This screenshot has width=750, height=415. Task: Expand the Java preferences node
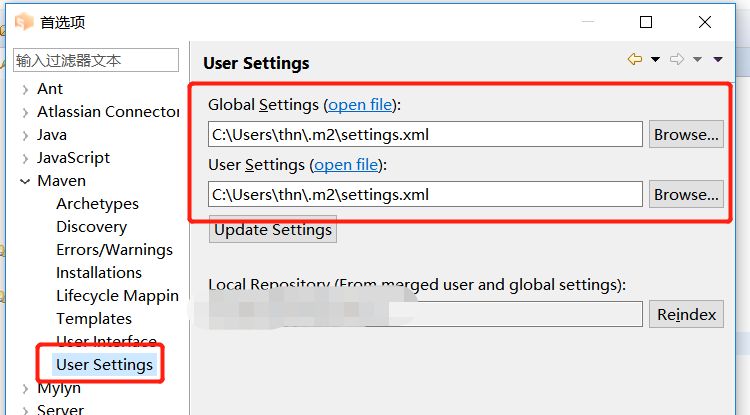25,135
